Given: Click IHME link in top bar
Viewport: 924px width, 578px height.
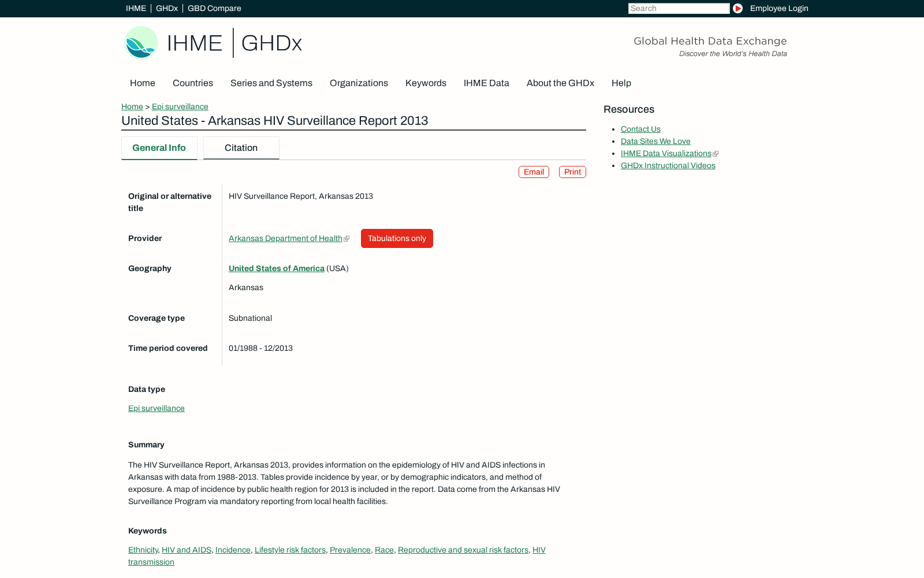Looking at the screenshot, I should tap(136, 8).
